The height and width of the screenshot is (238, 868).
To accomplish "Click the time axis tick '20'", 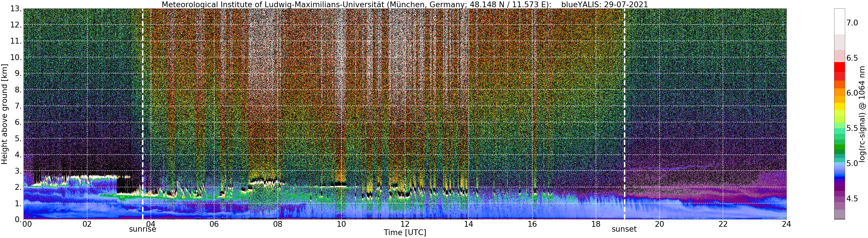I will pos(659,224).
